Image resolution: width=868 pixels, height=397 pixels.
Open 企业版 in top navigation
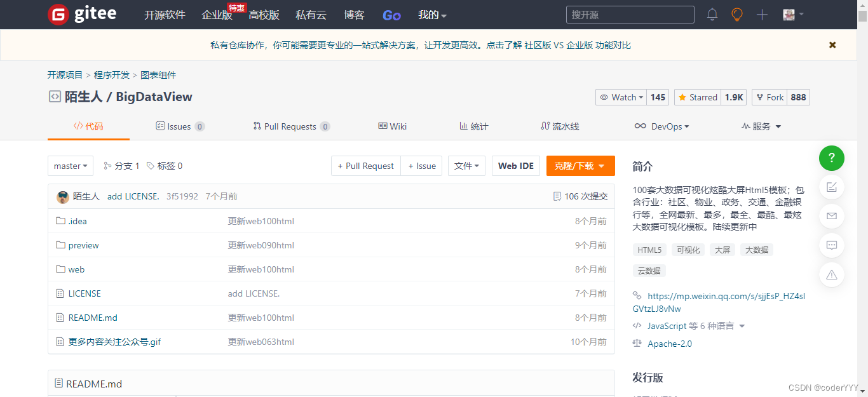[217, 15]
